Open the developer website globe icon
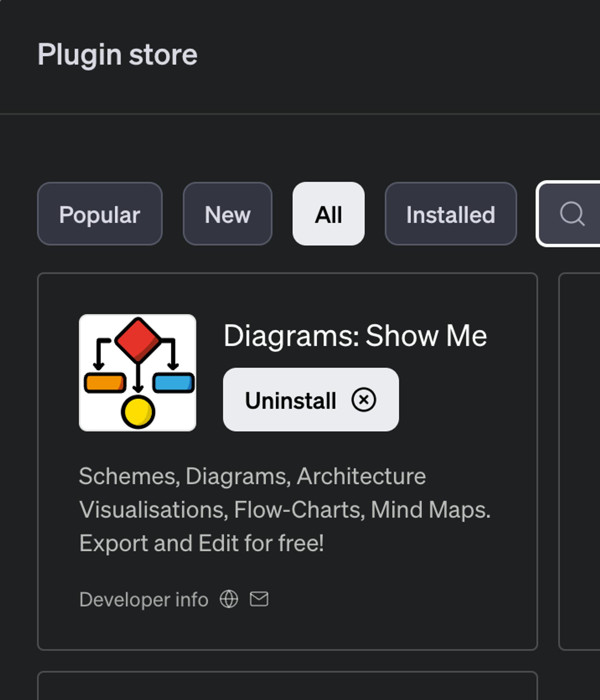Viewport: 600px width, 700px height. (229, 599)
